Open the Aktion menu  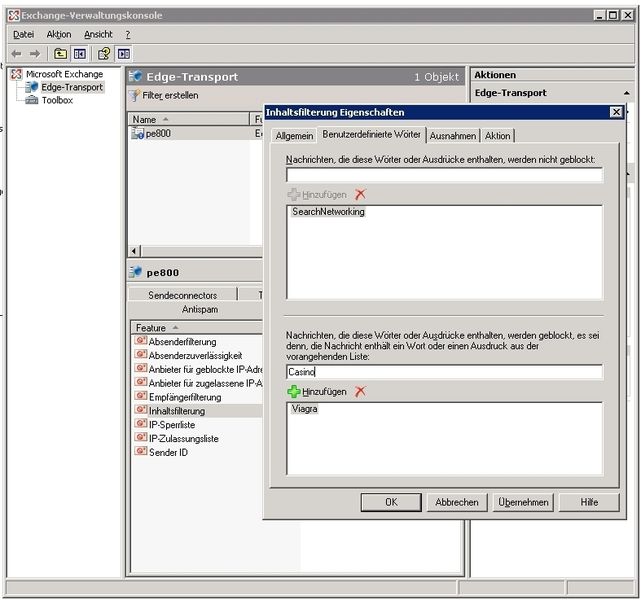(59, 34)
